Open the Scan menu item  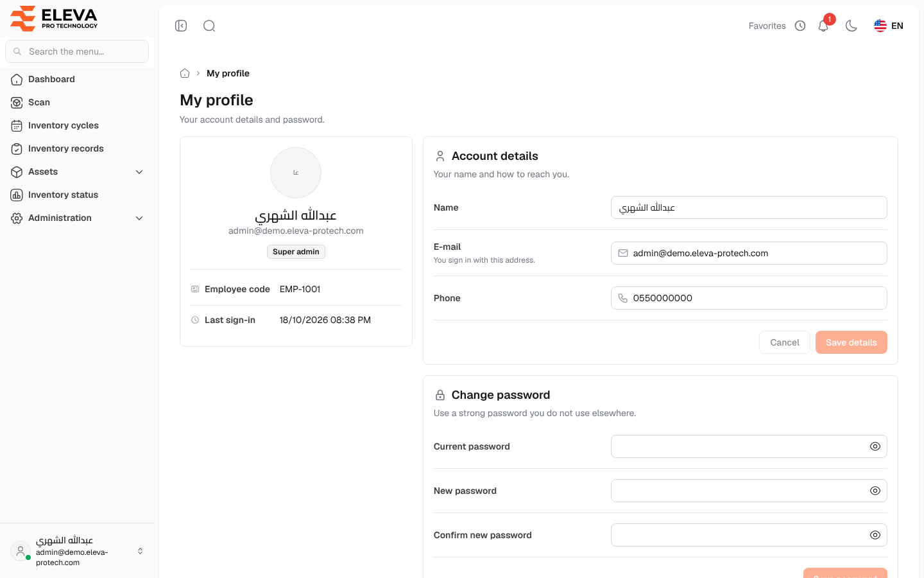[x=77, y=102]
